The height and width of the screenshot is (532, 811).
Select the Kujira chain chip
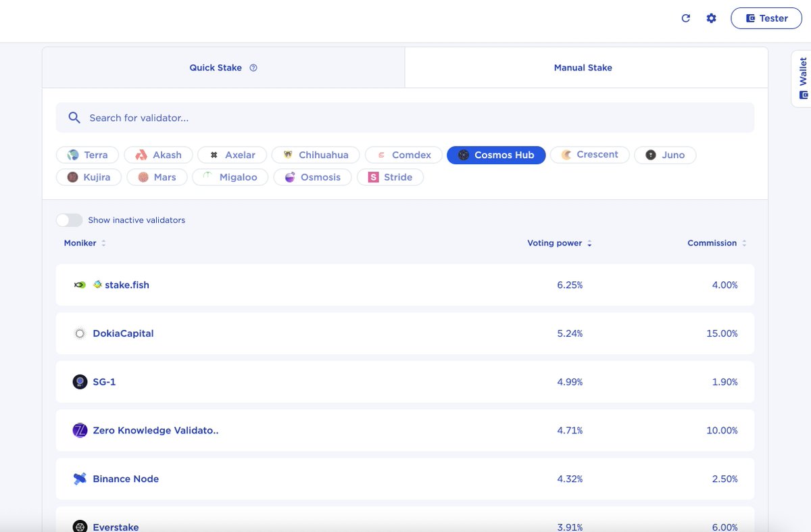coord(89,177)
